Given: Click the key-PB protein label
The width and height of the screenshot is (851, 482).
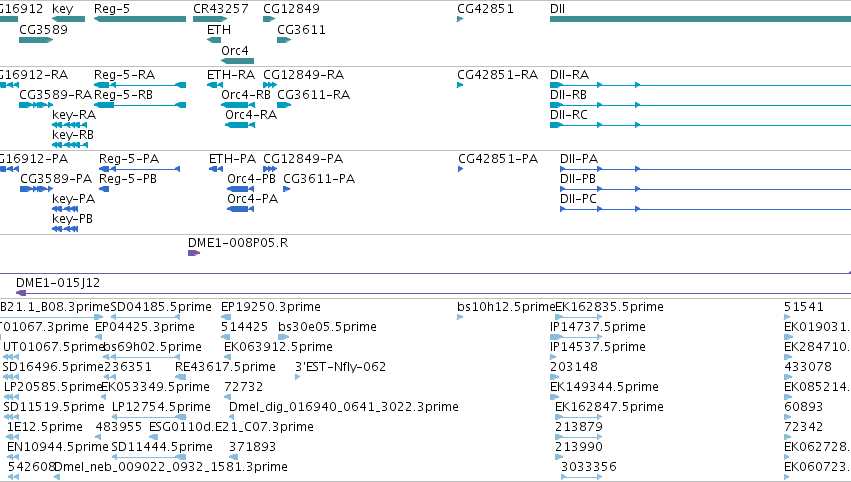Looking at the screenshot, I should 72,218.
